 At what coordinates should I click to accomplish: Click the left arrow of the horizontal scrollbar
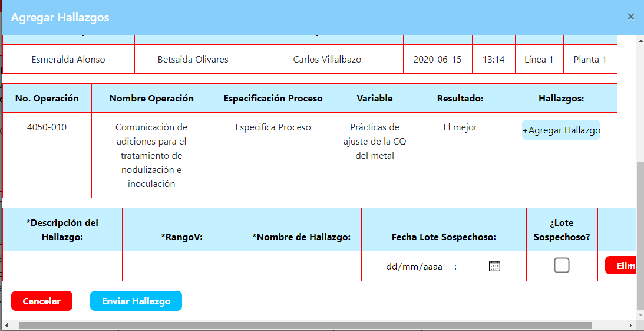pyautogui.click(x=6, y=325)
